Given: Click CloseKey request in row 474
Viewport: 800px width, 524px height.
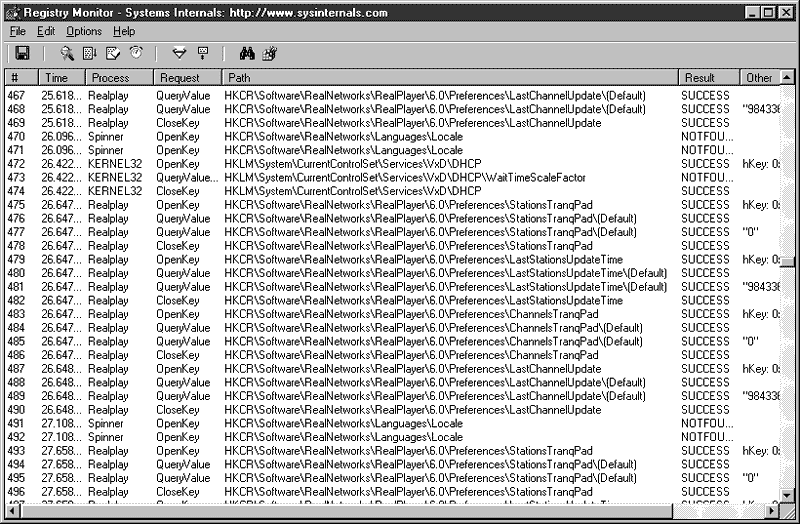Looking at the screenshot, I should 178,191.
